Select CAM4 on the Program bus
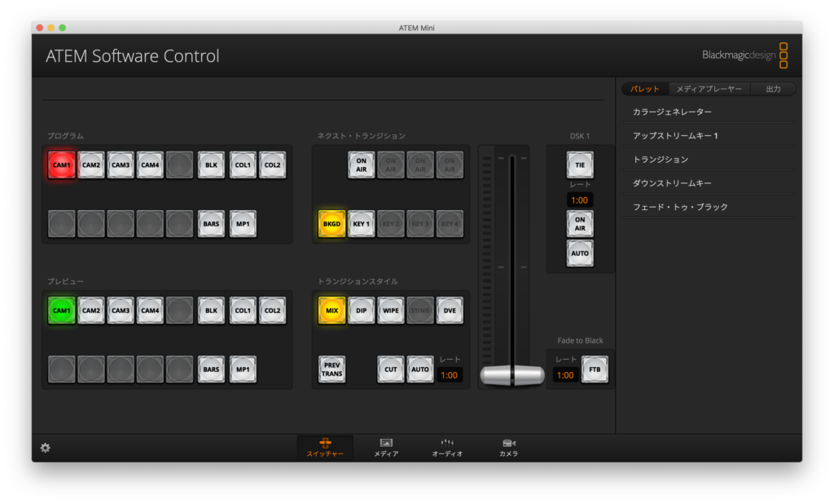 coord(150,164)
